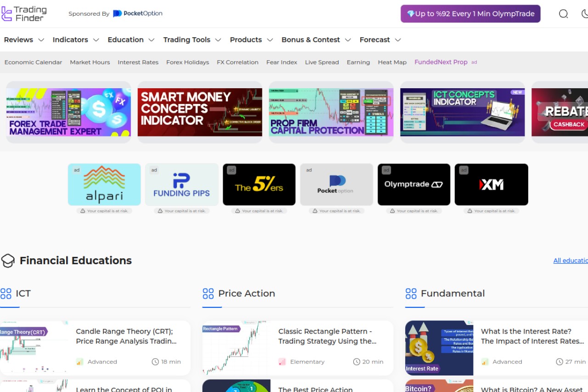The image size is (588, 392).
Task: Click Elementary level icon on Rectangle article
Action: click(282, 362)
